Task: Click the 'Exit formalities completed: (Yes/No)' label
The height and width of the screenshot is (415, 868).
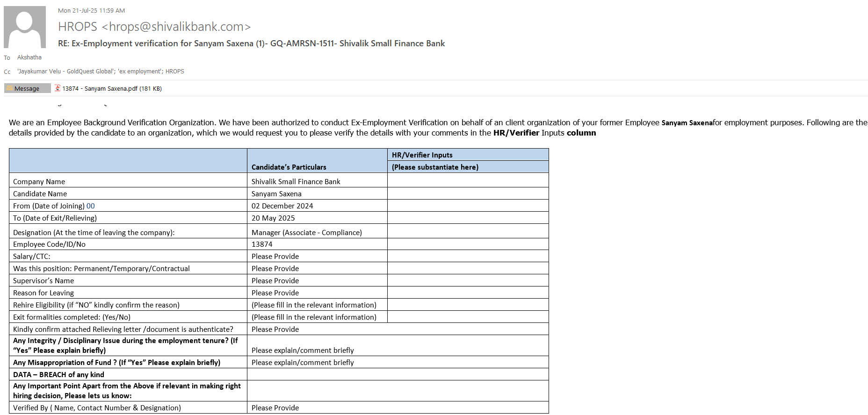Action: coord(72,317)
